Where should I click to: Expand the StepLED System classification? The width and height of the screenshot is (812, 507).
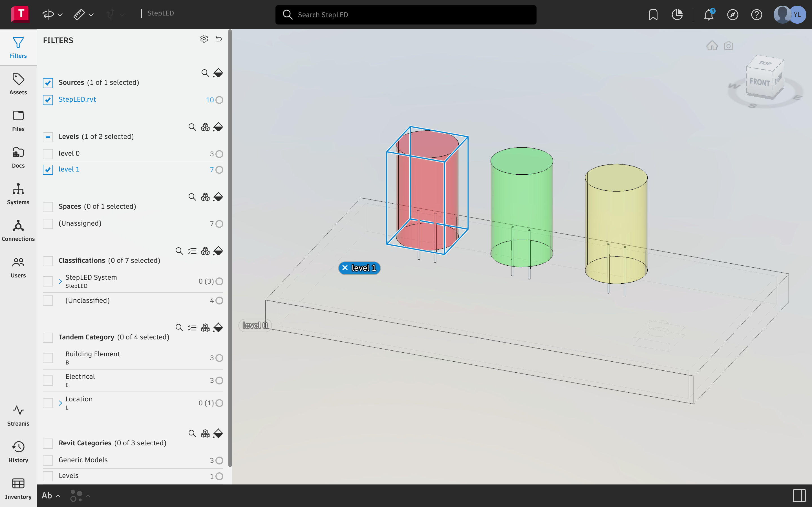click(60, 281)
